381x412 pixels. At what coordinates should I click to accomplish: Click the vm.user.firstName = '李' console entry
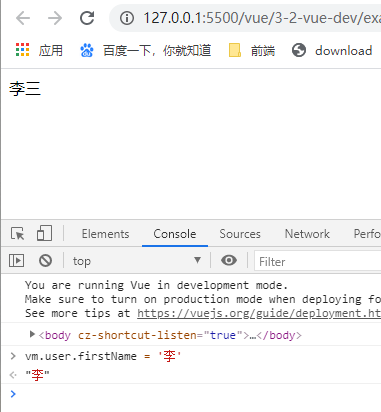(103, 356)
